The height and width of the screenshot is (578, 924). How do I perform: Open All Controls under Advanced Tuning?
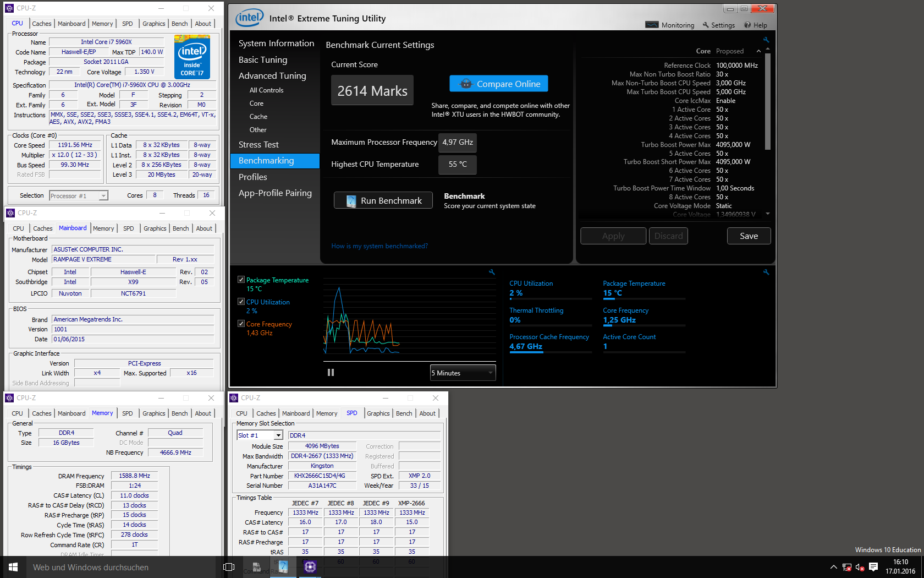coord(267,90)
